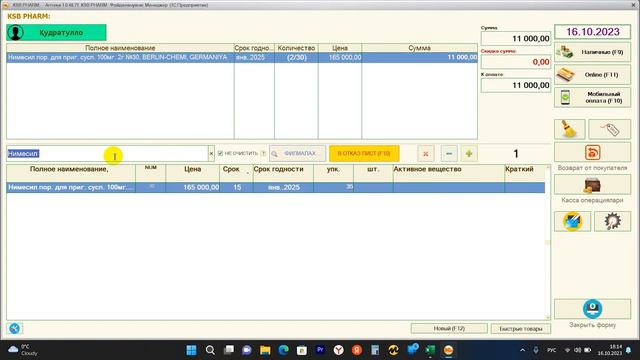Click the discount sum field showing 0,00

516,62
